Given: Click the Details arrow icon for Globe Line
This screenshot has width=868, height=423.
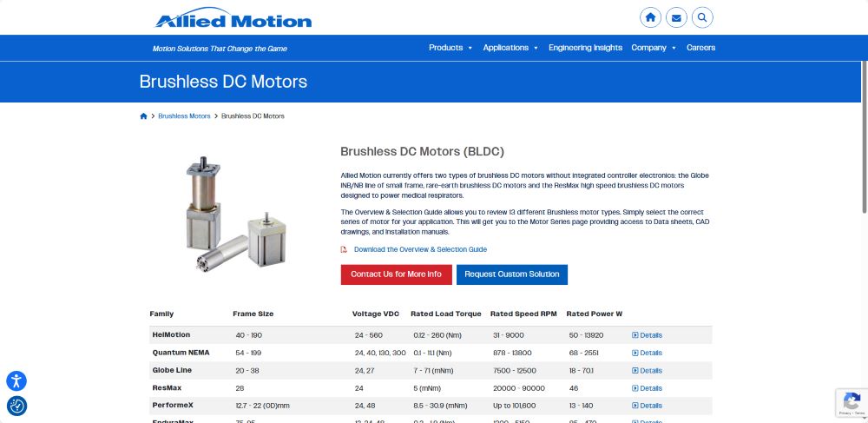Looking at the screenshot, I should pos(635,371).
